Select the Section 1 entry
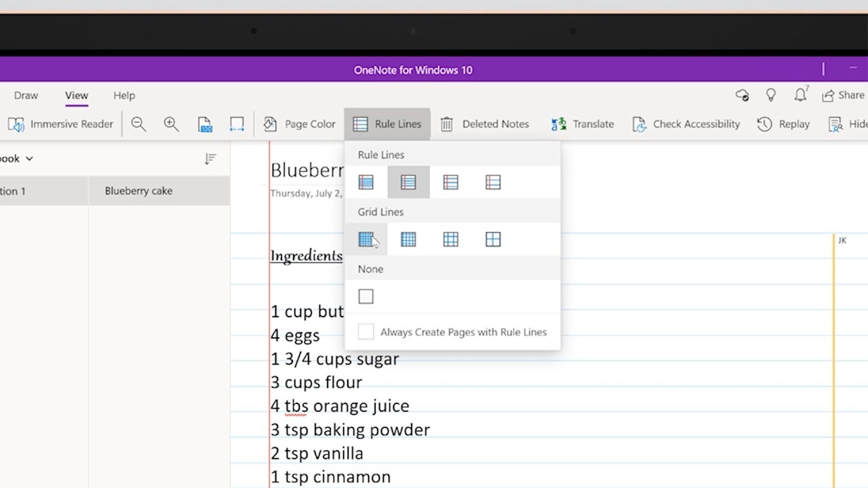Viewport: 868px width, 488px height. 44,191
